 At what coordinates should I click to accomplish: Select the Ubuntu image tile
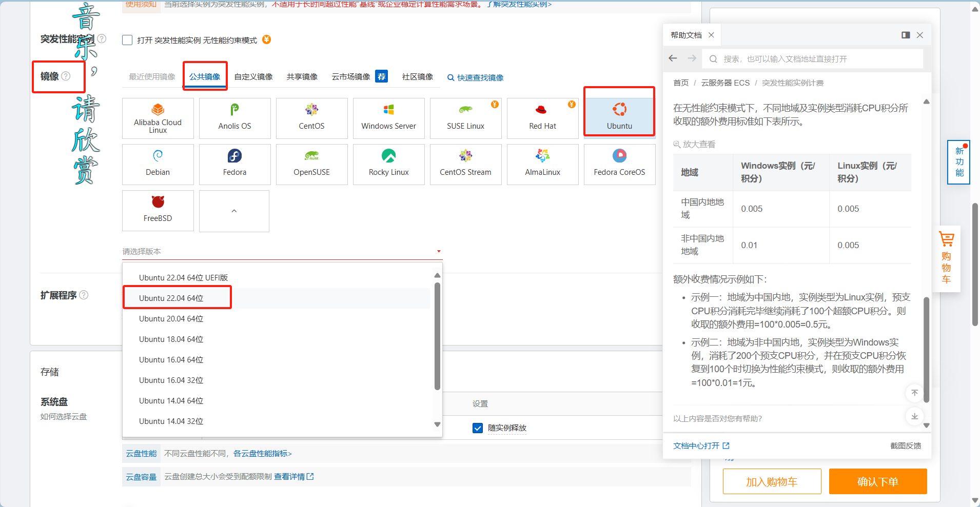point(620,118)
